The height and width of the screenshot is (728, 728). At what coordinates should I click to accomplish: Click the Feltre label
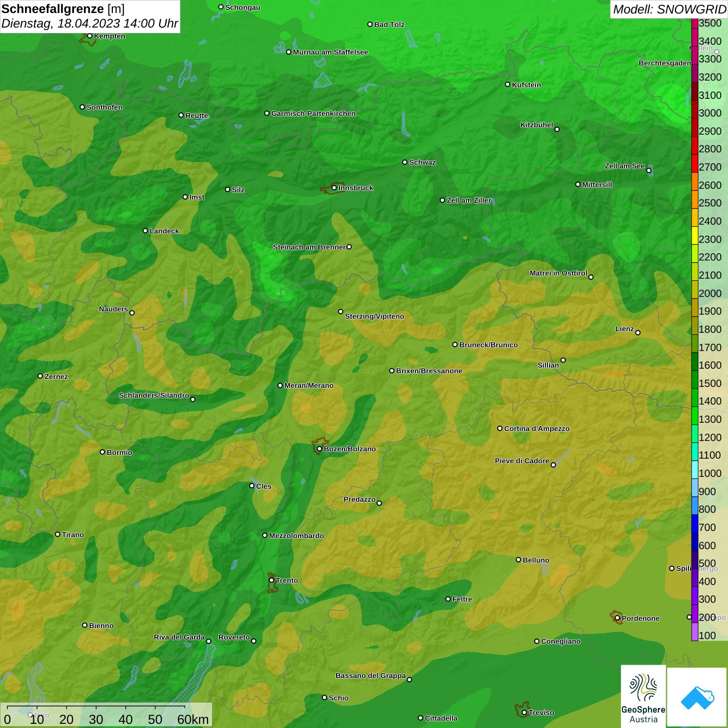coord(462,599)
